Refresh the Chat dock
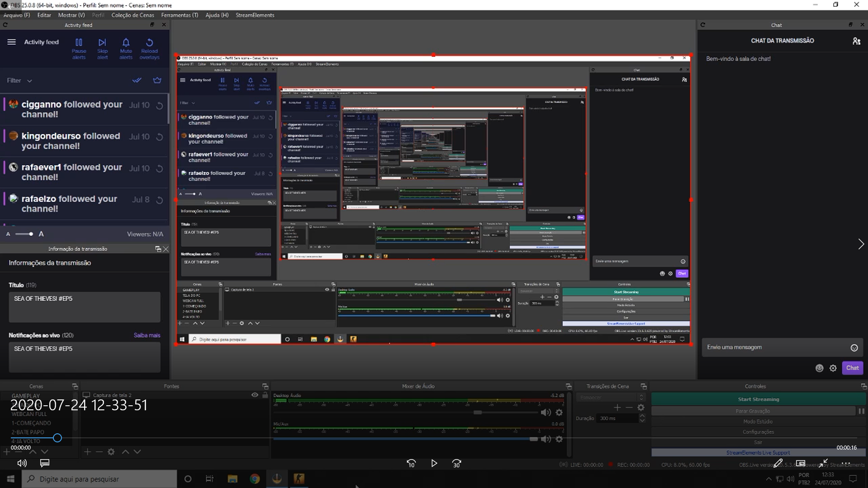The height and width of the screenshot is (488, 868). pyautogui.click(x=703, y=25)
